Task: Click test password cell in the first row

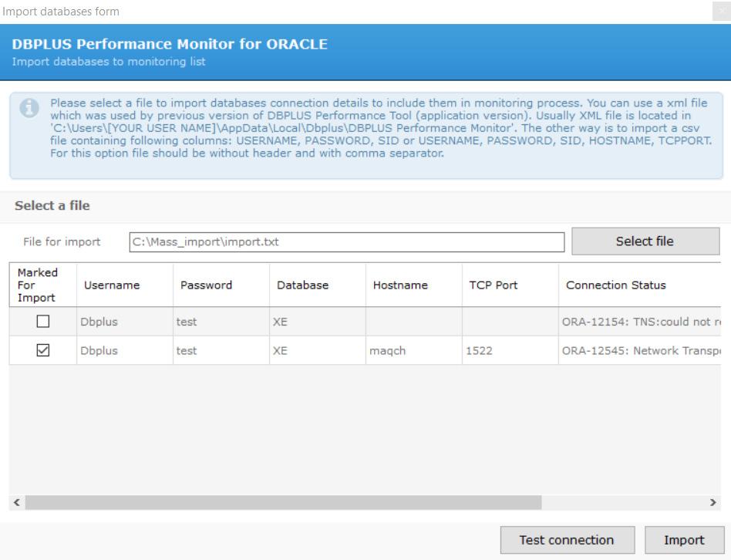Action: [x=221, y=322]
